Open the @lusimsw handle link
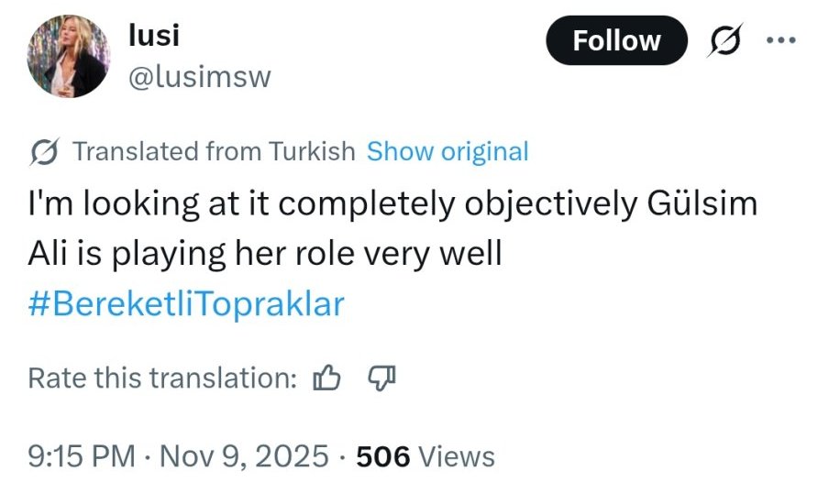This screenshot has height=504, width=818. pos(200,78)
